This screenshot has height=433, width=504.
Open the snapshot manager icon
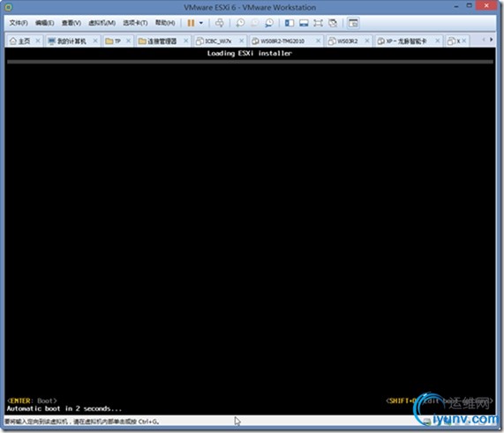tap(269, 23)
